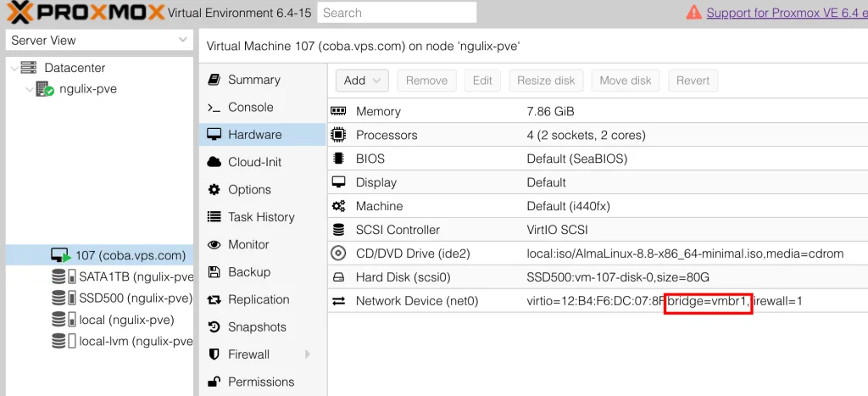Expand the Firewall submenu arrow

(x=308, y=354)
